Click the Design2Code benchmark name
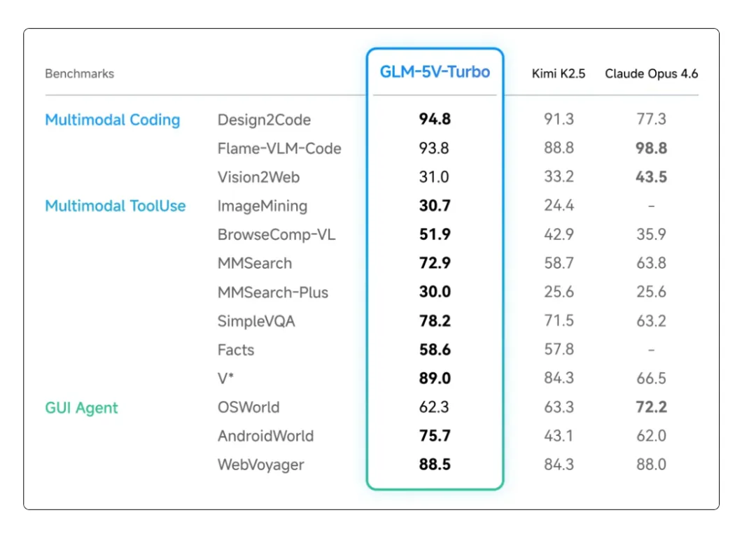The height and width of the screenshot is (536, 756). [264, 120]
